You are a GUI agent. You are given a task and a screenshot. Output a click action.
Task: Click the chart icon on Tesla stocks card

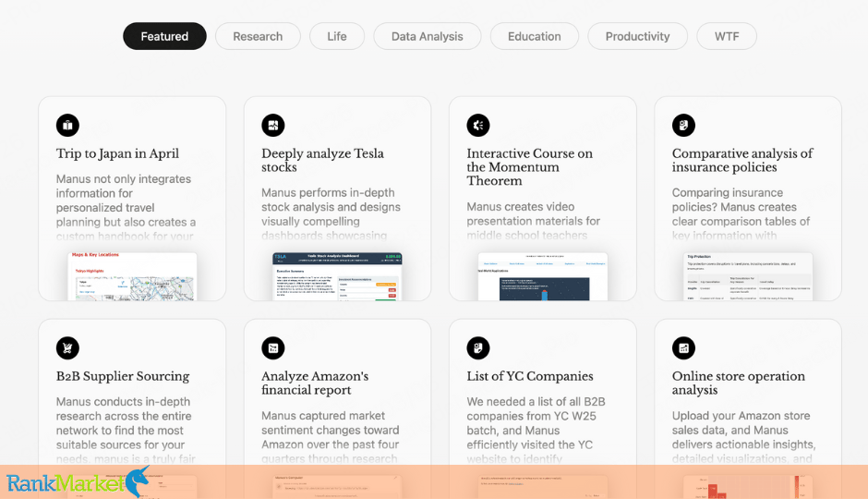[x=273, y=125]
